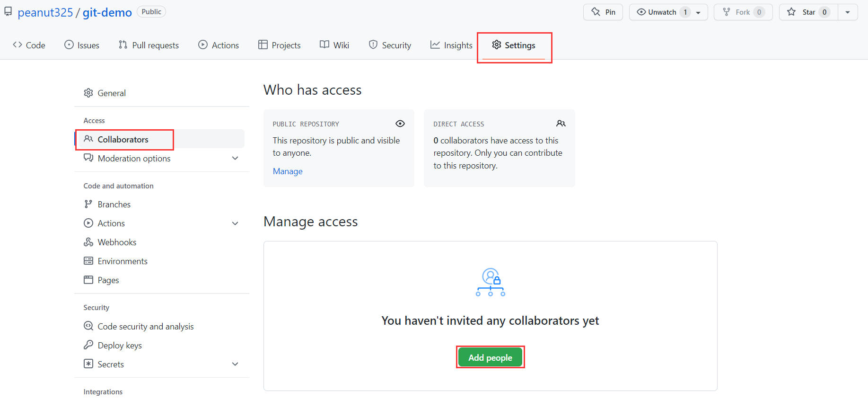This screenshot has width=868, height=400.
Task: Open Deploy keys settings
Action: tap(159, 345)
